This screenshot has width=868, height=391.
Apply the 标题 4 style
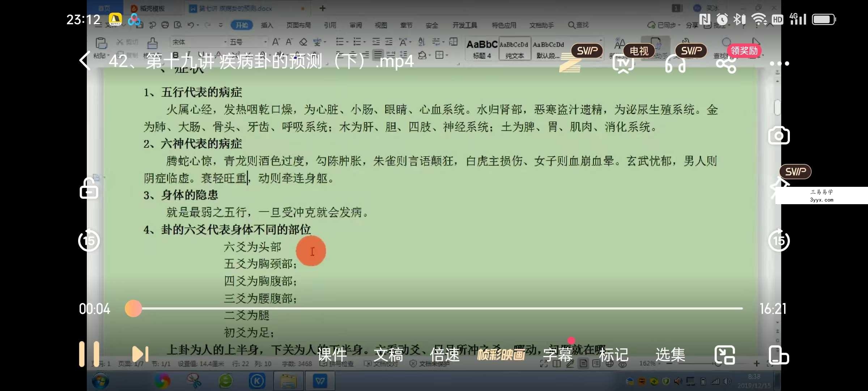point(482,49)
